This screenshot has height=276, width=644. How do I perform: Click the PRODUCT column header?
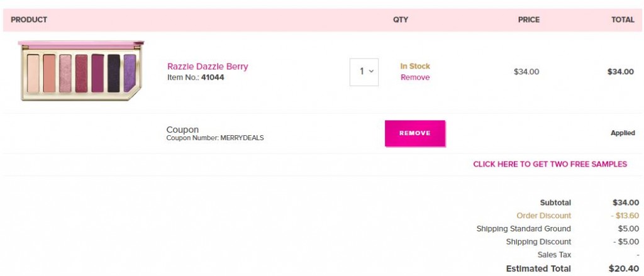(29, 19)
